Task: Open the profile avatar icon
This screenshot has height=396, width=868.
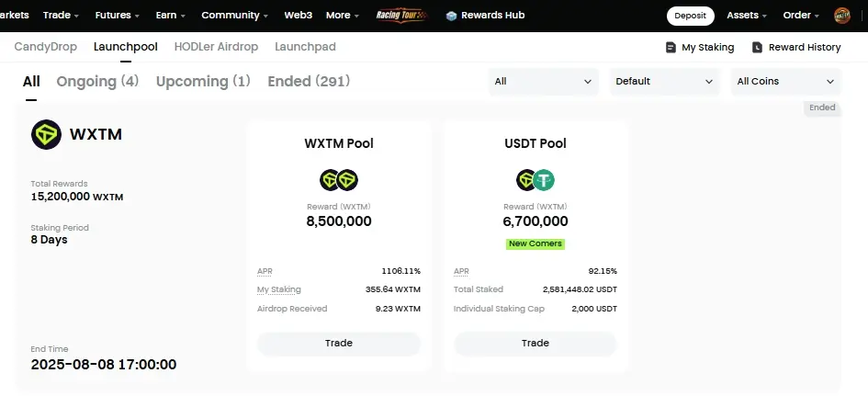Action: pyautogui.click(x=842, y=16)
